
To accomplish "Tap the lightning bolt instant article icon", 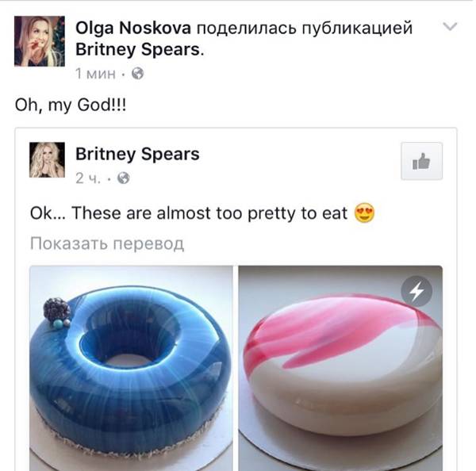I will [416, 291].
